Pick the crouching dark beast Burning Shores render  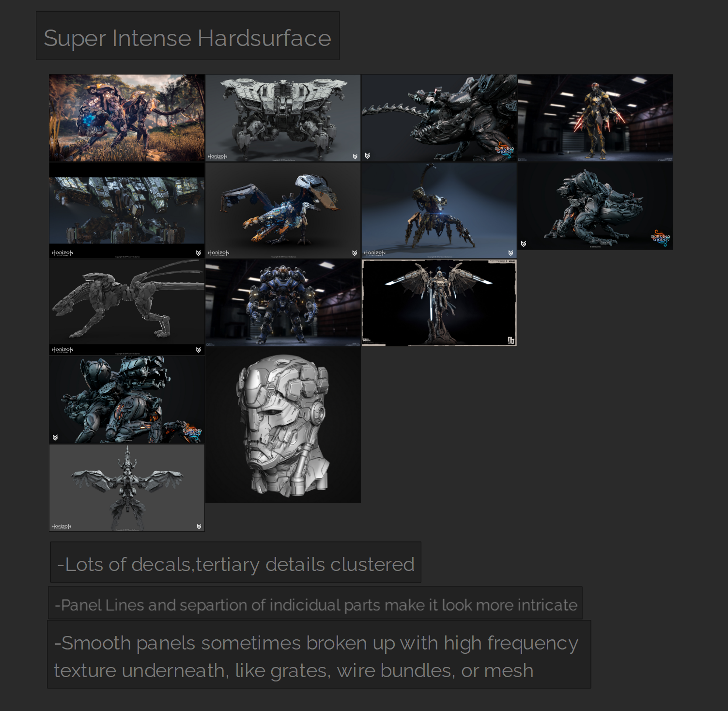(595, 206)
